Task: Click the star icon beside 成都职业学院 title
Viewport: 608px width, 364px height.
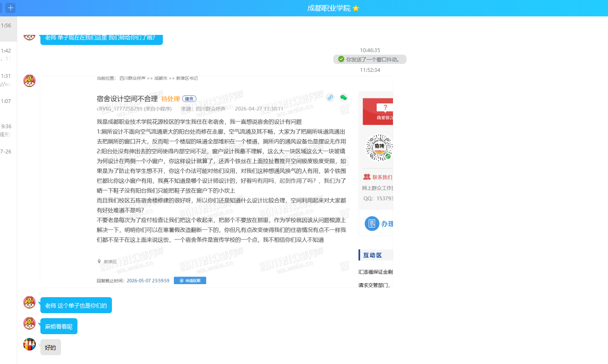Action: pos(356,8)
